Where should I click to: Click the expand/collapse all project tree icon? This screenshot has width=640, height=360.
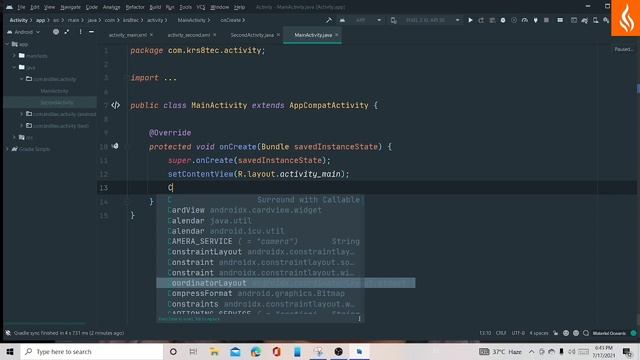(67, 32)
